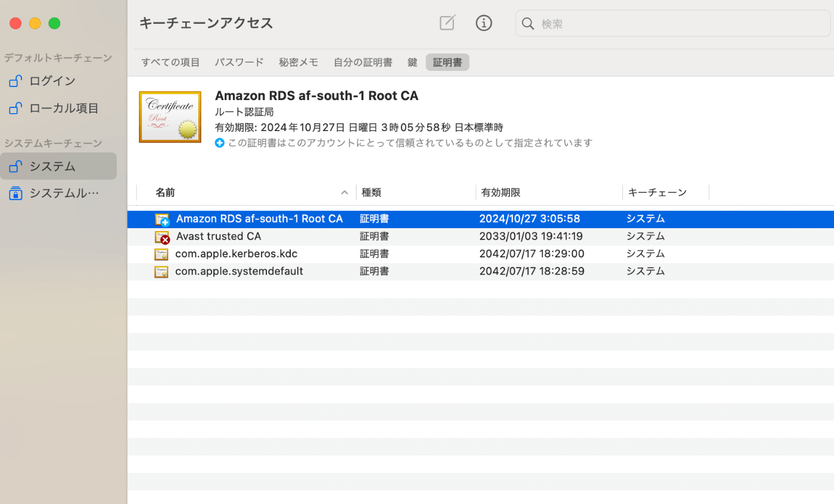The width and height of the screenshot is (834, 504).
Task: Click the new item compose icon
Action: pos(447,23)
